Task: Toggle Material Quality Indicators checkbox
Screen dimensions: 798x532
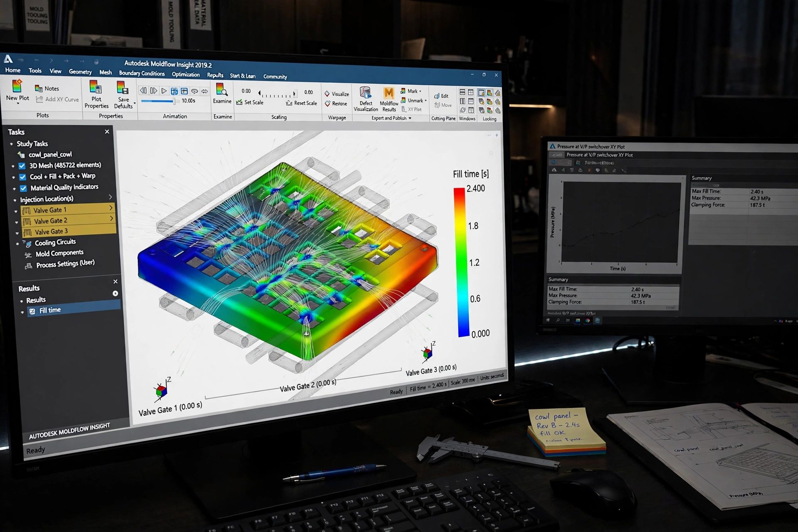Action: click(x=24, y=188)
